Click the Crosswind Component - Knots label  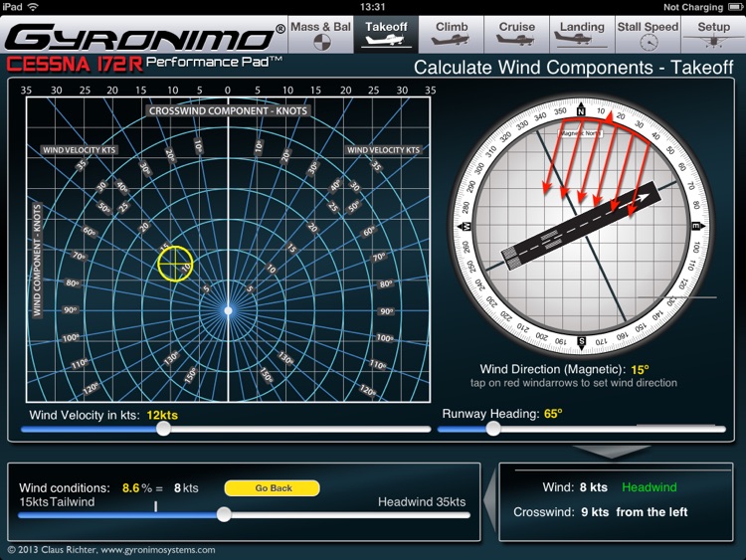coord(228,110)
